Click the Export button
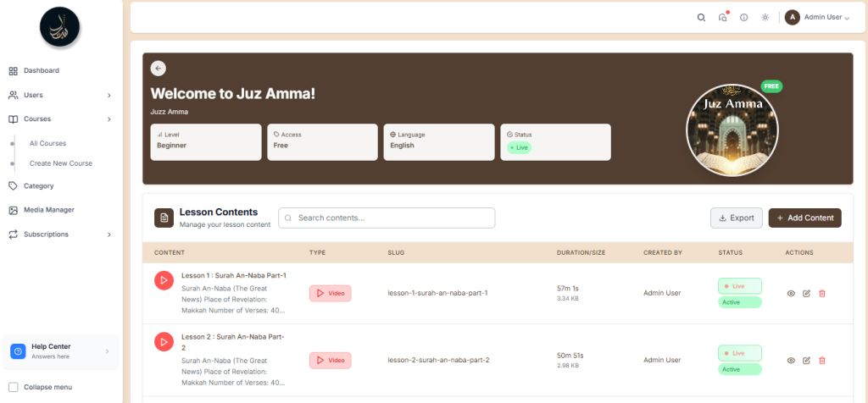 click(736, 218)
